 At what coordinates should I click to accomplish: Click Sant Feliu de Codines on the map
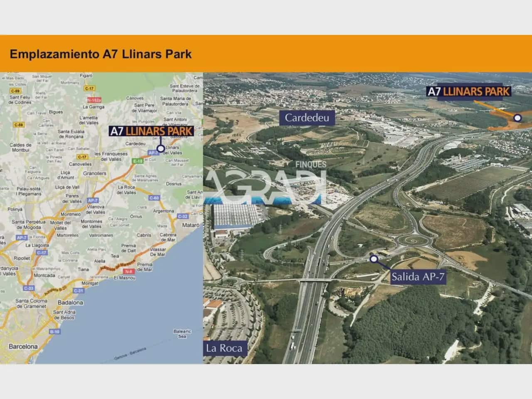[x=20, y=100]
